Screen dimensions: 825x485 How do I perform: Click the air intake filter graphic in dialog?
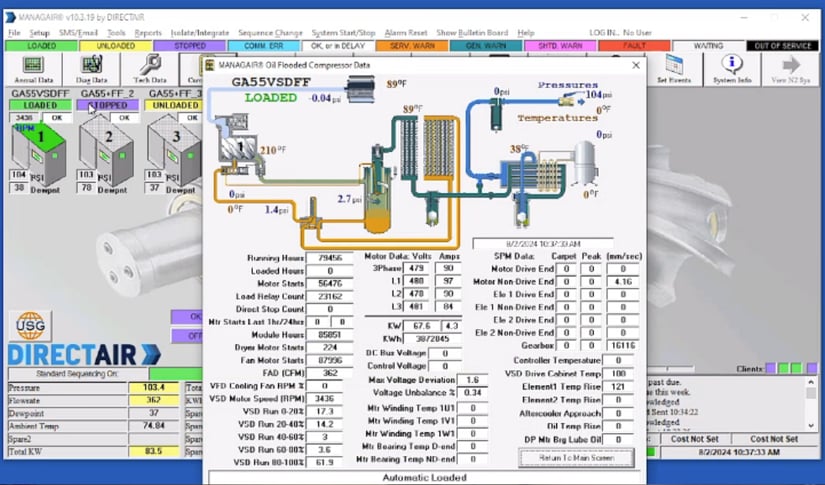pyautogui.click(x=361, y=88)
